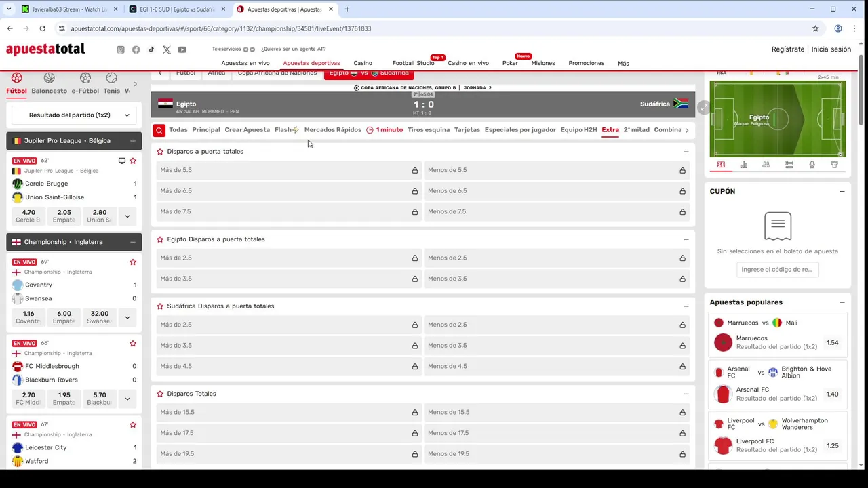Bookmark this page with the star icon
The width and height of the screenshot is (868, 488).
click(815, 28)
